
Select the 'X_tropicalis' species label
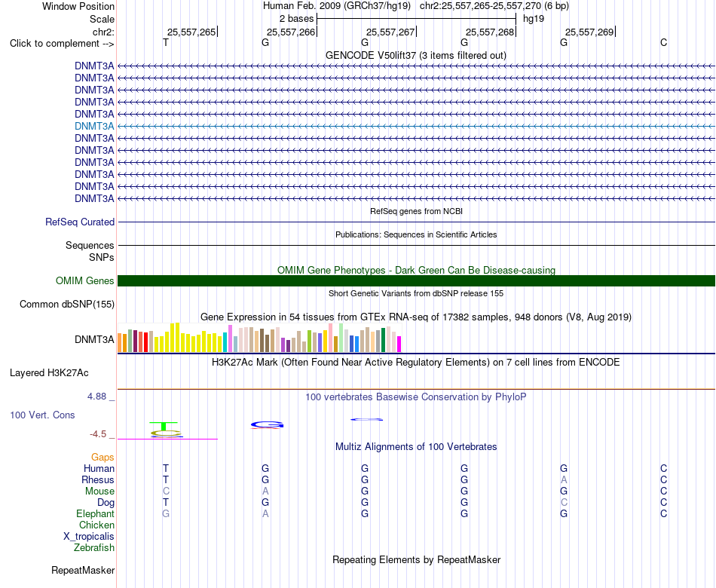pyautogui.click(x=89, y=537)
